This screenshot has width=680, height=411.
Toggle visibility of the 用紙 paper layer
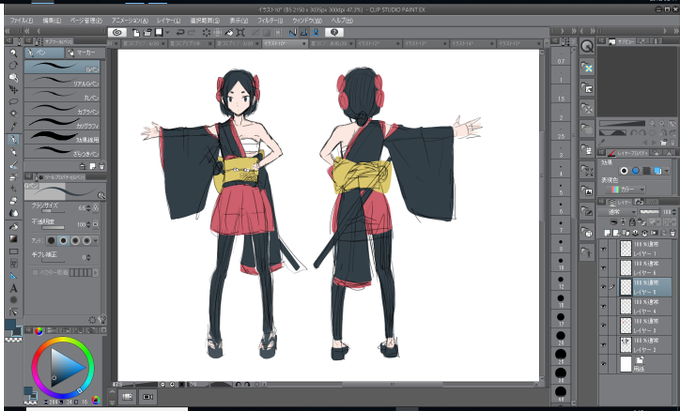[x=603, y=364]
